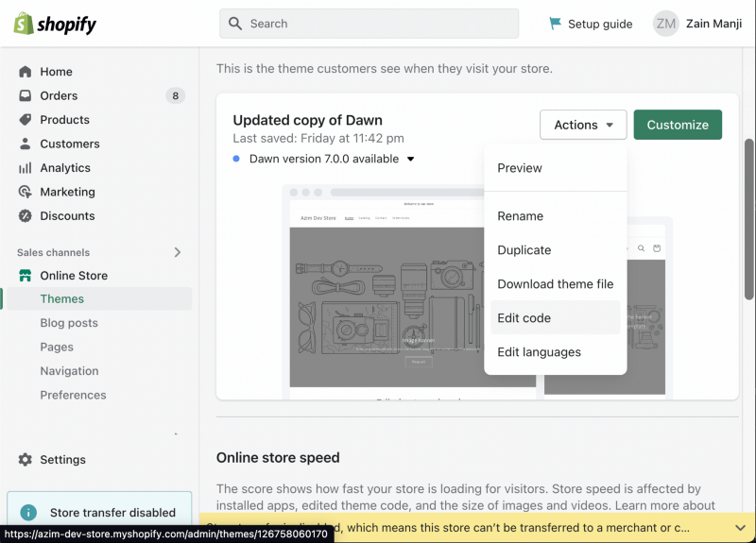Open Marketing in the sidebar
756x543 pixels.
tap(67, 192)
